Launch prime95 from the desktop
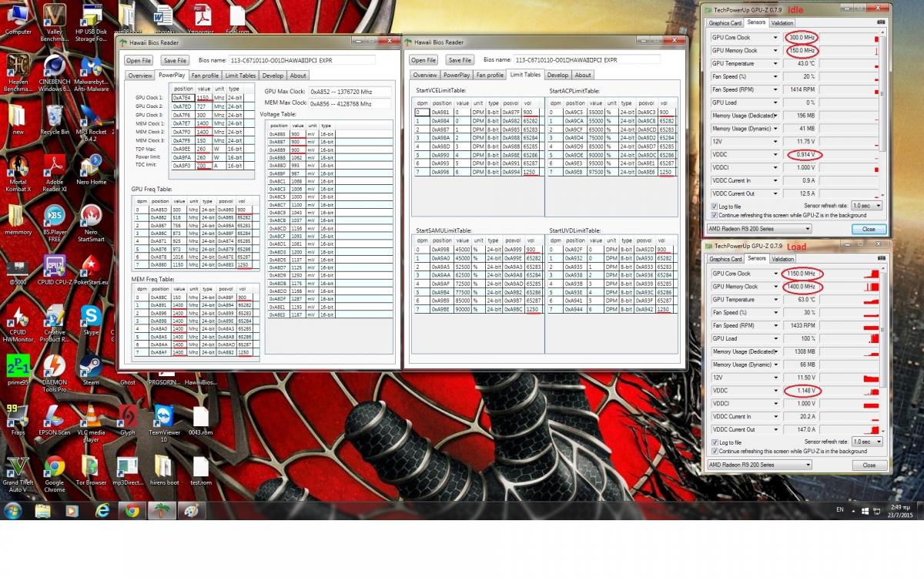The height and width of the screenshot is (578, 924). click(x=18, y=370)
